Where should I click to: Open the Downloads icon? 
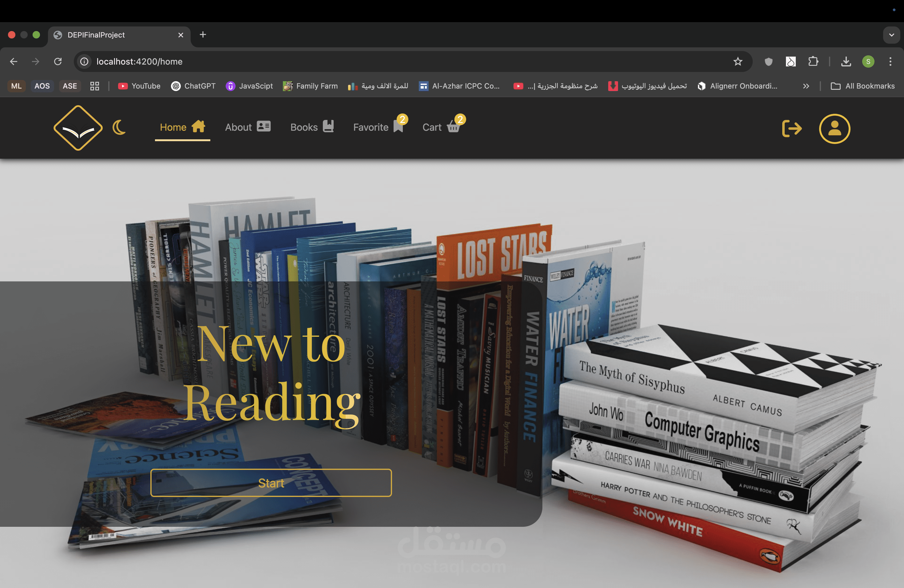click(x=846, y=62)
